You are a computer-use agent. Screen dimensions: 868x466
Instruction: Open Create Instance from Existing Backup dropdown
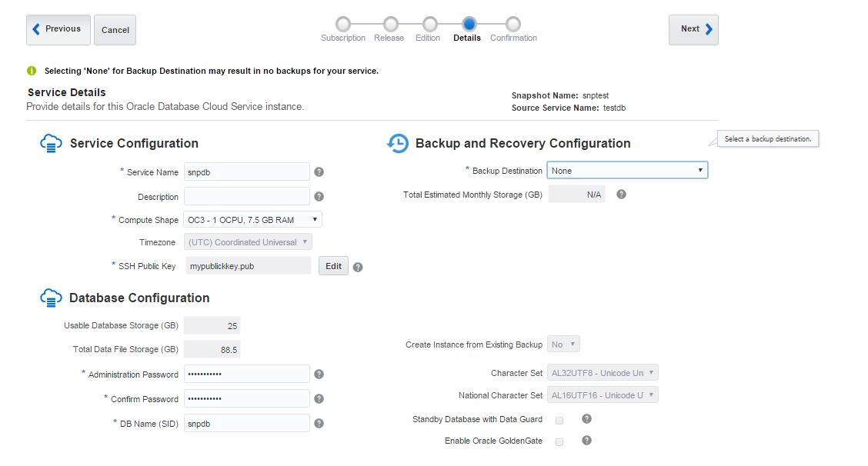click(x=563, y=345)
